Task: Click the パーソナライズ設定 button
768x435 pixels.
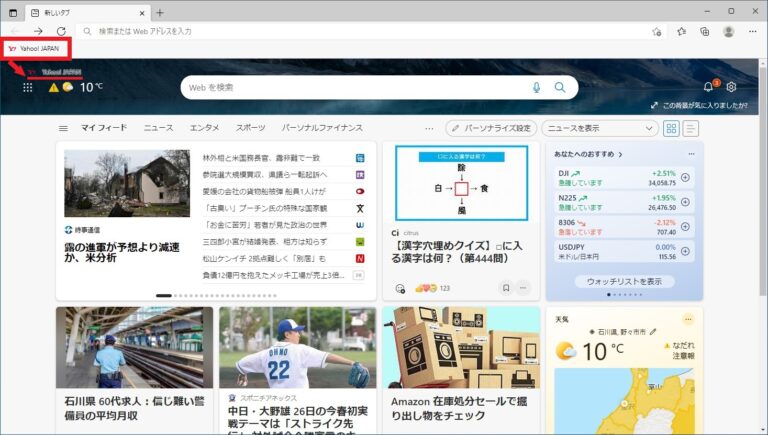Action: click(491, 128)
